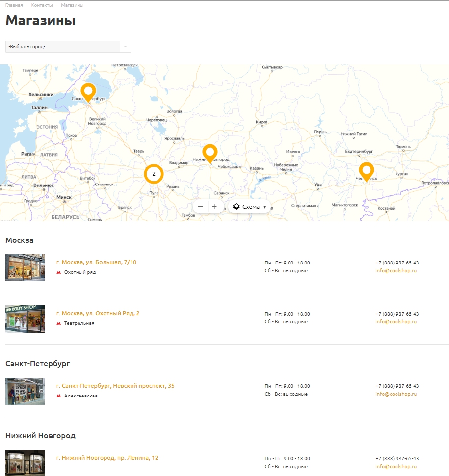The width and height of the screenshot is (449, 476).
Task: Email info@coolshop.ru for Охотный Ряд store
Action: 396,321
